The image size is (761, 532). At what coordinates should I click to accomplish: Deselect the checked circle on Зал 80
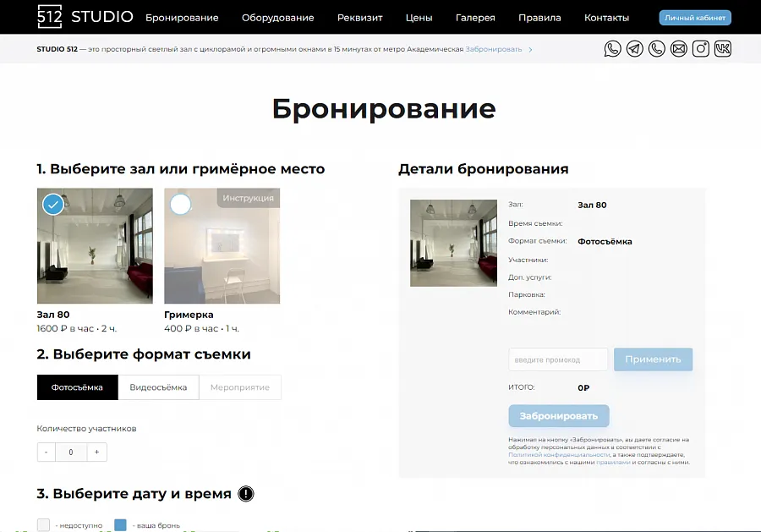pos(53,205)
